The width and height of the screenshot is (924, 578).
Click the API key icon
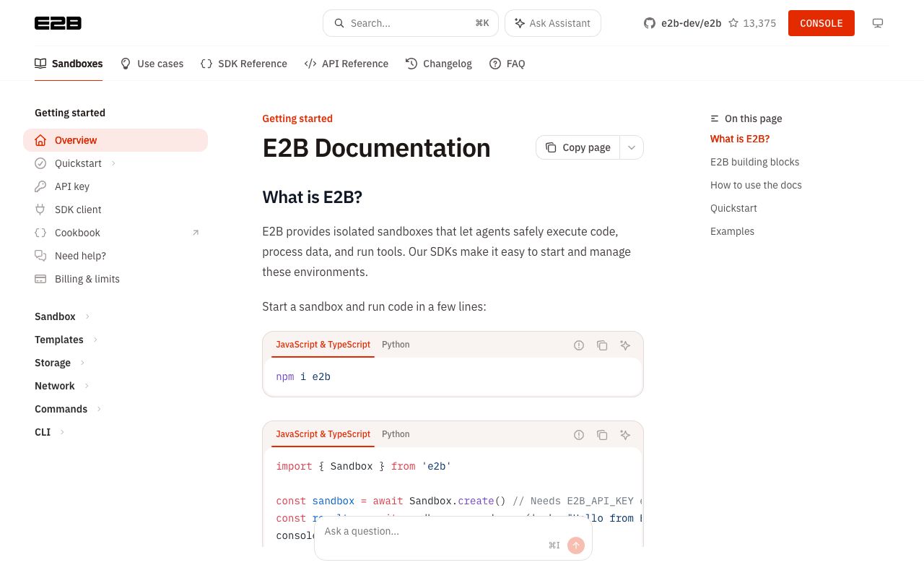(40, 186)
